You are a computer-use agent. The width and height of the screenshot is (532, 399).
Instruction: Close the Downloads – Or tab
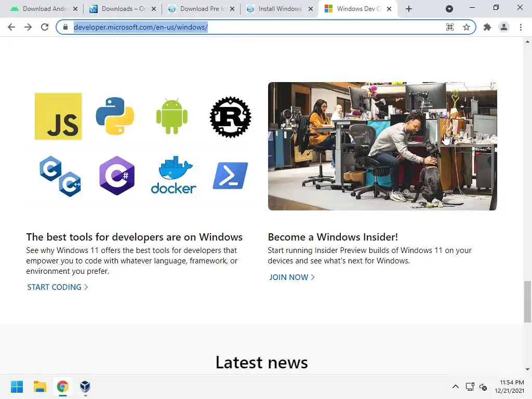click(x=154, y=9)
